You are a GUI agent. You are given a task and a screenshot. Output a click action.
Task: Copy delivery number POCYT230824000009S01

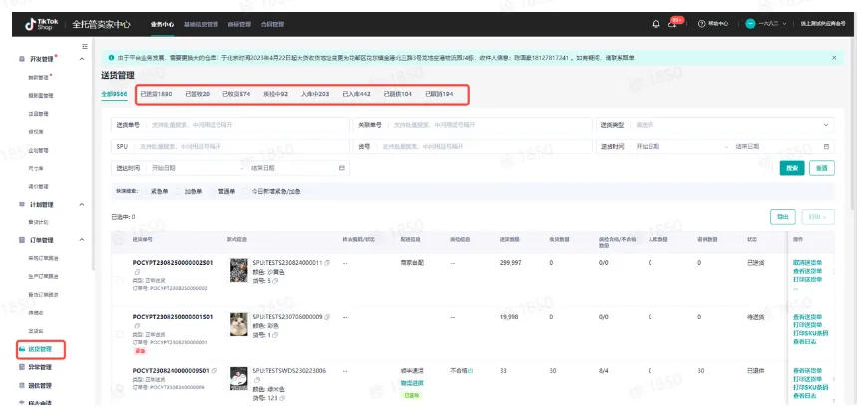point(214,370)
